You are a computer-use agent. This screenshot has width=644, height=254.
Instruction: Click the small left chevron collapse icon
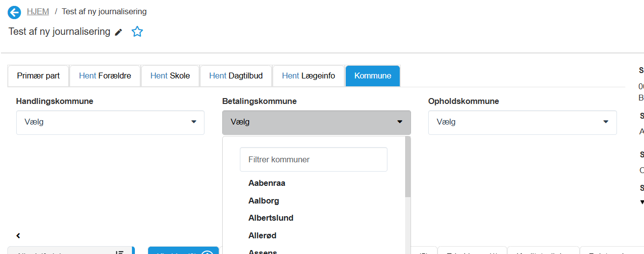pyautogui.click(x=18, y=236)
